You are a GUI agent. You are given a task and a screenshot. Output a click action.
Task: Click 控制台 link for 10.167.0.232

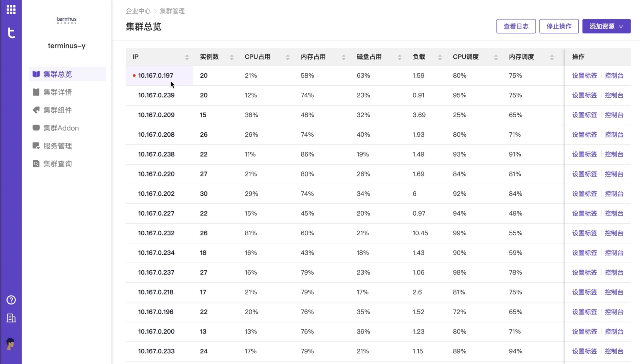614,233
